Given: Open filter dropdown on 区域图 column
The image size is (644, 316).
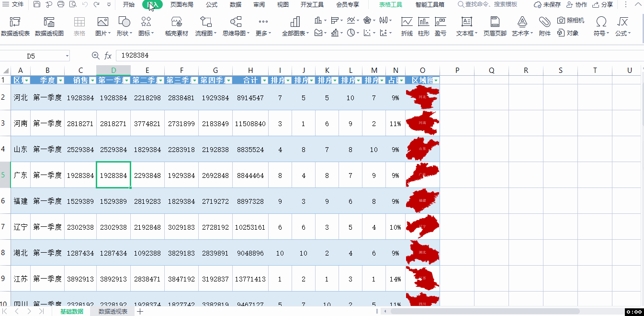Looking at the screenshot, I should pos(436,80).
